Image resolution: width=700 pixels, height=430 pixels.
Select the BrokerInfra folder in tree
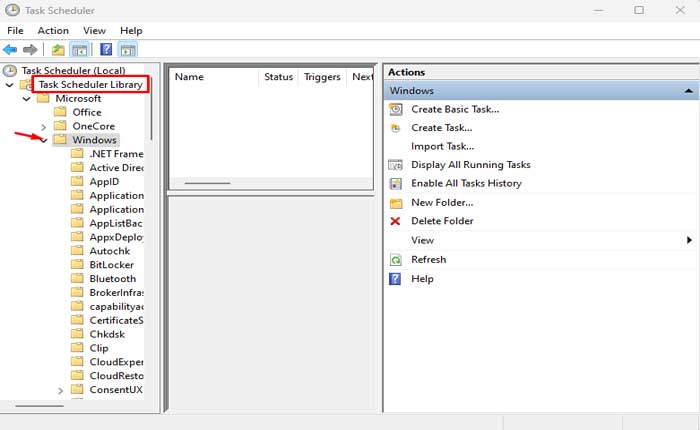[116, 292]
